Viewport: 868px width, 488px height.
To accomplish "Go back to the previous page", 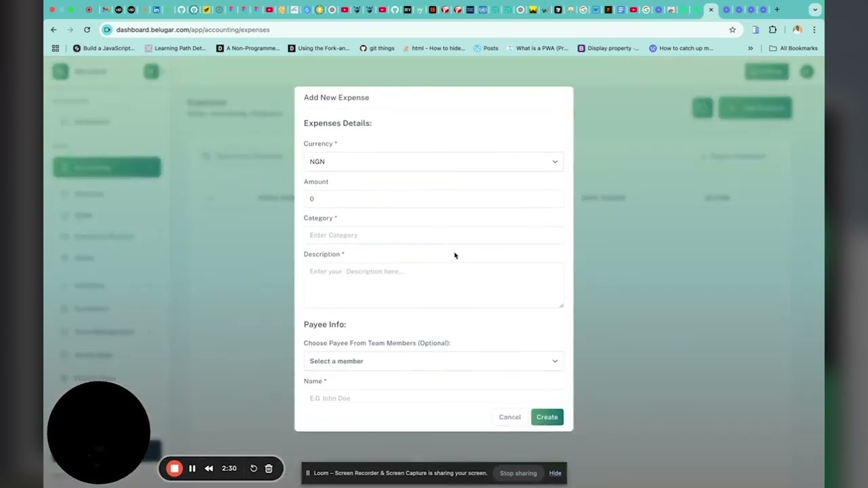I will (54, 30).
